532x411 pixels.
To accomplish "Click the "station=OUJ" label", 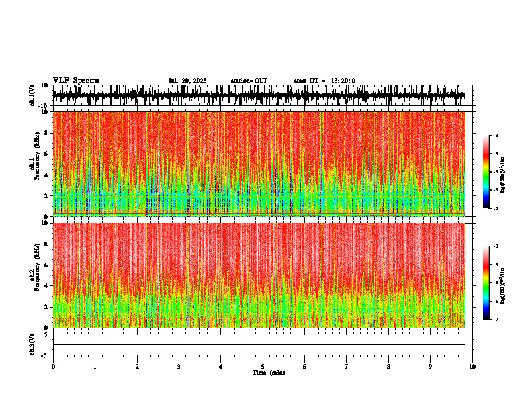I will pos(249,81).
